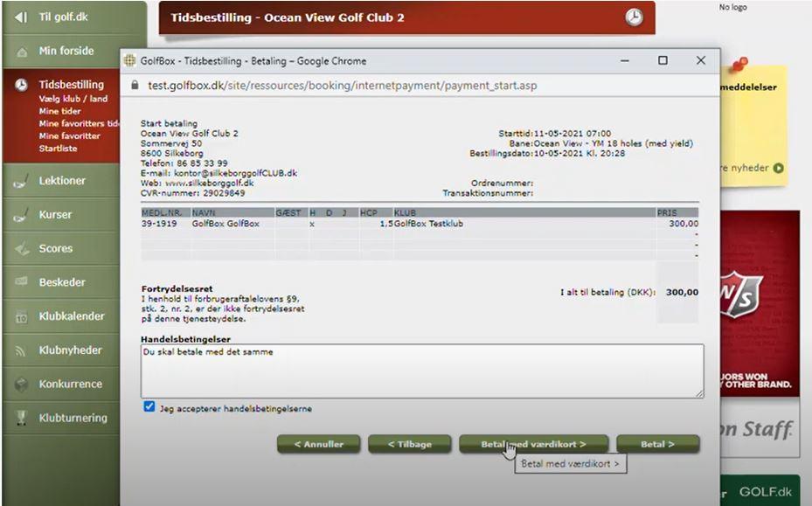Click the home icon next to Min forside
This screenshot has width=812, height=506.
22,52
